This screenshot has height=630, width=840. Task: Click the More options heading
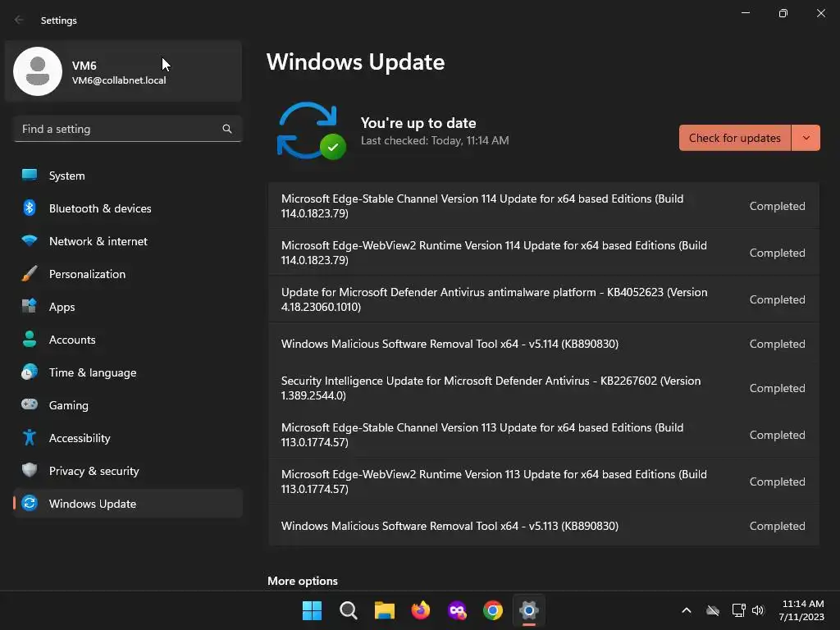pyautogui.click(x=303, y=581)
